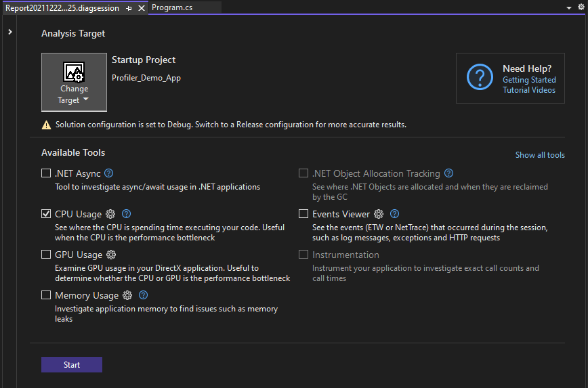Start the profiling session
This screenshot has height=388, width=588.
click(72, 365)
